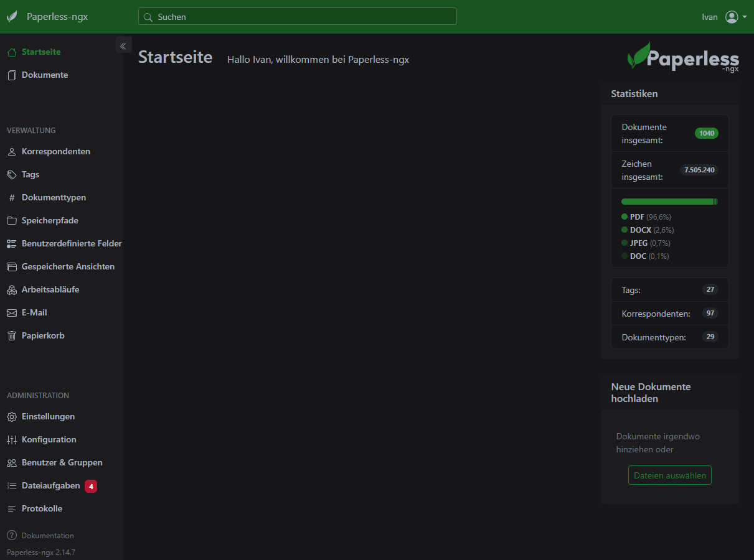This screenshot has width=754, height=560.
Task: Click the search magnifier icon in the top bar
Action: [148, 17]
